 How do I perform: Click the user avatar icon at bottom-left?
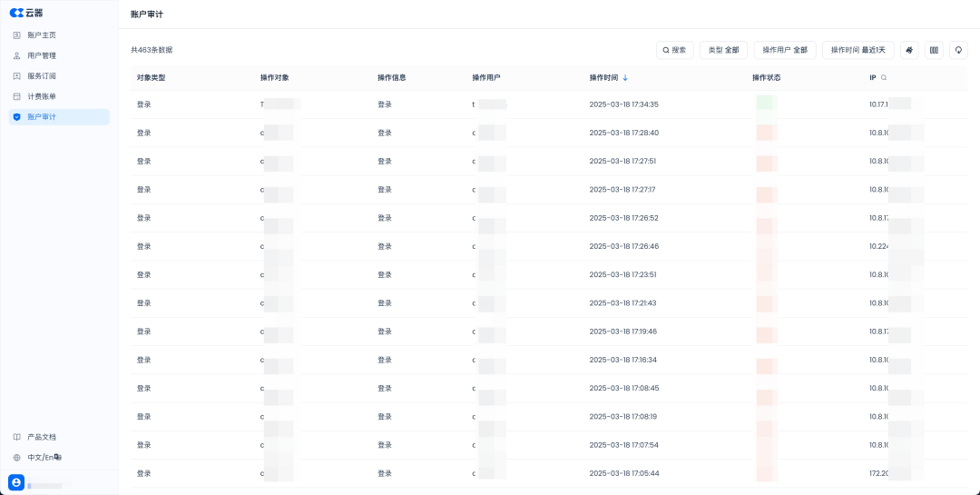click(x=16, y=482)
